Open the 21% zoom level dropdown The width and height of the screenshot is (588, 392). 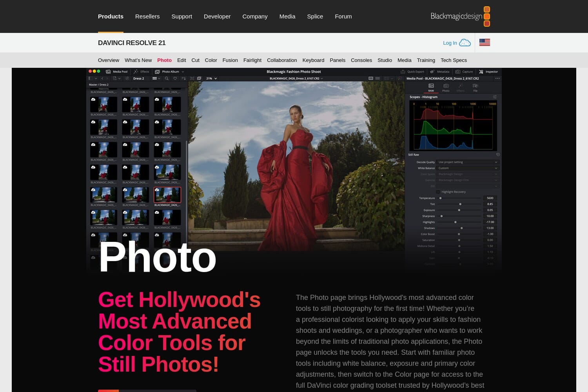pos(211,78)
